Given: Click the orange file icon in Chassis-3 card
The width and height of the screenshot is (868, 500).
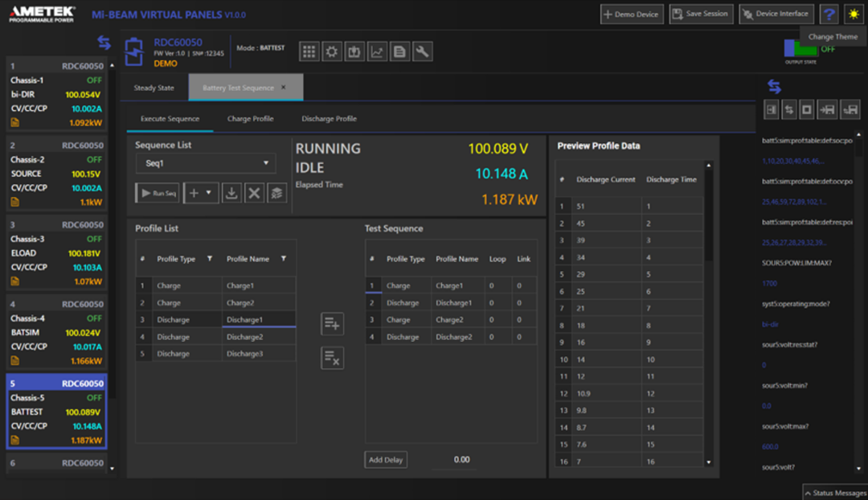Looking at the screenshot, I should coord(15,281).
